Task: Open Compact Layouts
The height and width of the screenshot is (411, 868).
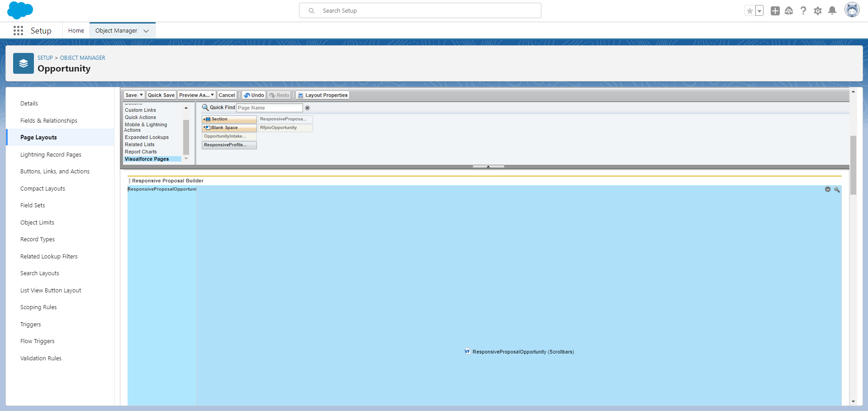Action: (x=60, y=188)
